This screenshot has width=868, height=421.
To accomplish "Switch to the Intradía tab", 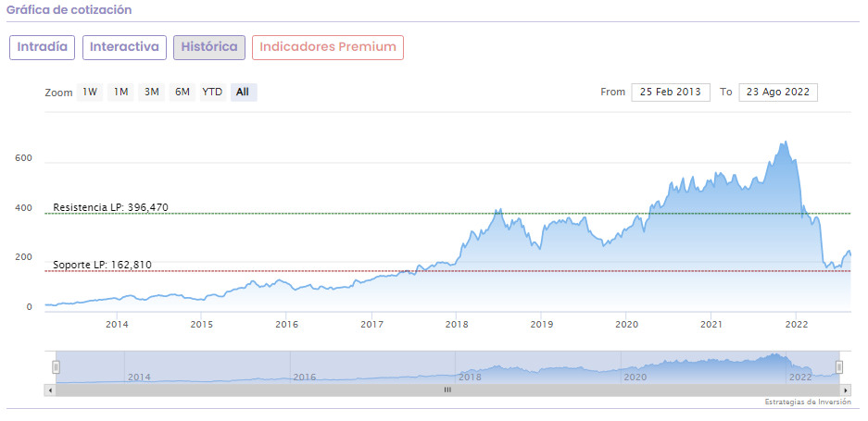I will point(42,47).
